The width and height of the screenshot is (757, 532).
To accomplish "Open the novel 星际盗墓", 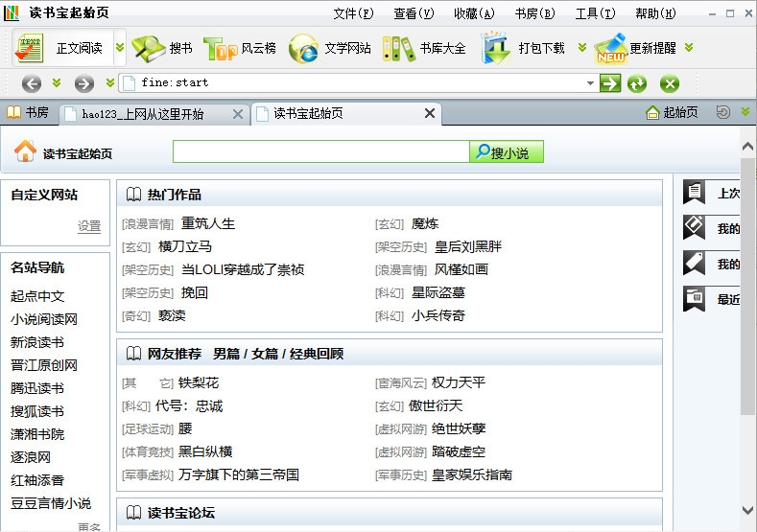I will [x=438, y=292].
